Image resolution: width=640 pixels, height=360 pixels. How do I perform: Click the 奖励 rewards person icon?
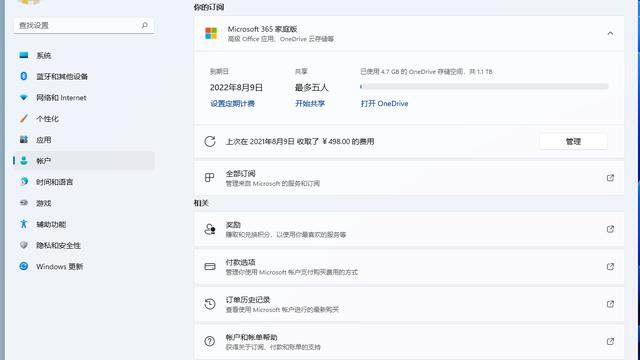[x=210, y=229]
